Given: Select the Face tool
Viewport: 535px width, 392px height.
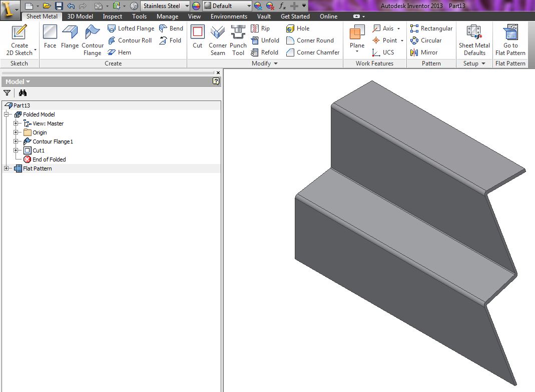Looking at the screenshot, I should [x=50, y=37].
